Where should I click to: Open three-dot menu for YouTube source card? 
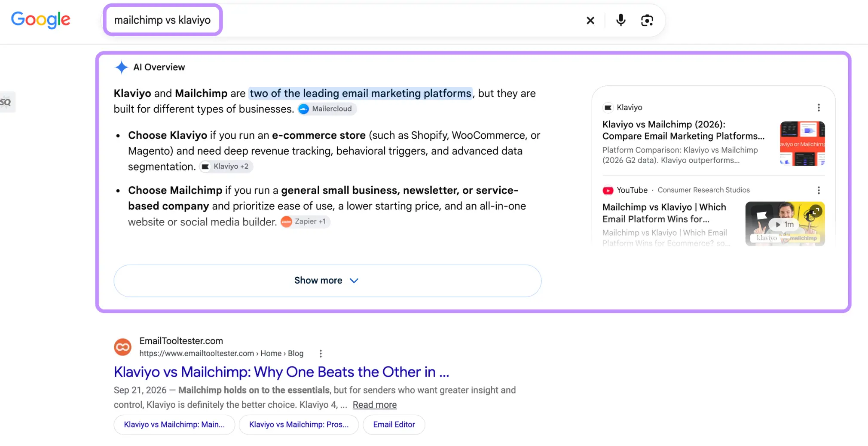click(819, 190)
